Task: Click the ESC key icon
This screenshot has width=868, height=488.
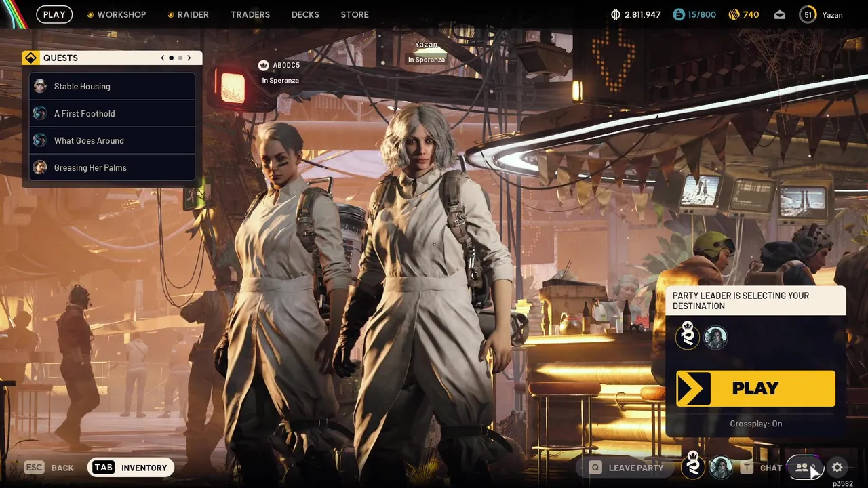Action: click(x=35, y=467)
